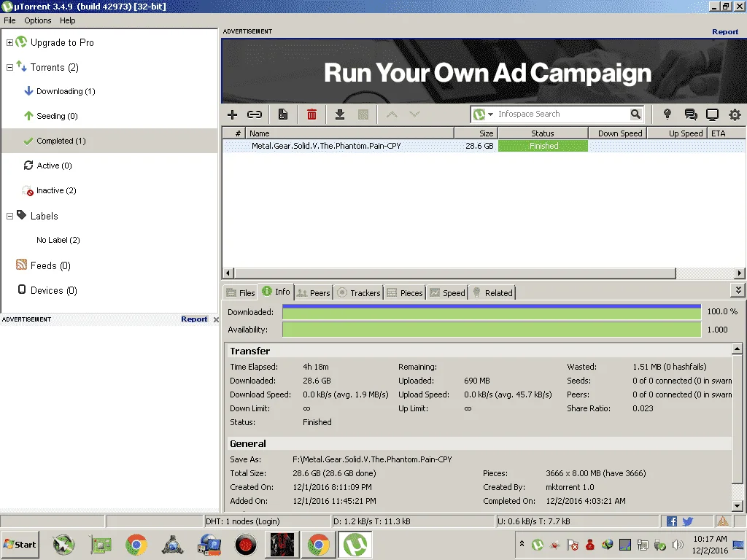Switch to the Files tab
747x560 pixels.
click(x=241, y=293)
